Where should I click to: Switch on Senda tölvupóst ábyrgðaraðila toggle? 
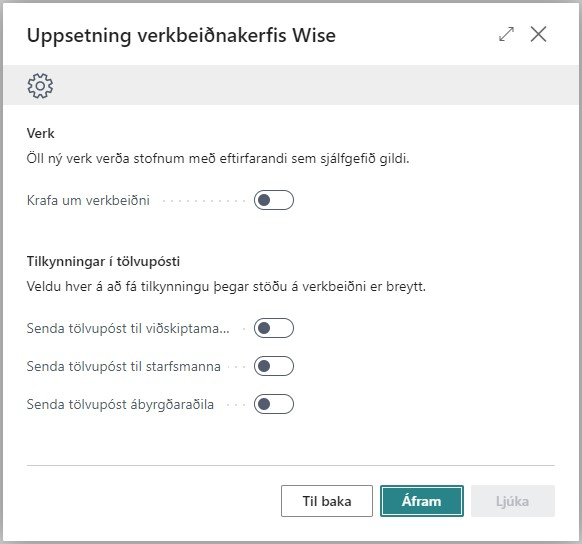pyautogui.click(x=274, y=404)
